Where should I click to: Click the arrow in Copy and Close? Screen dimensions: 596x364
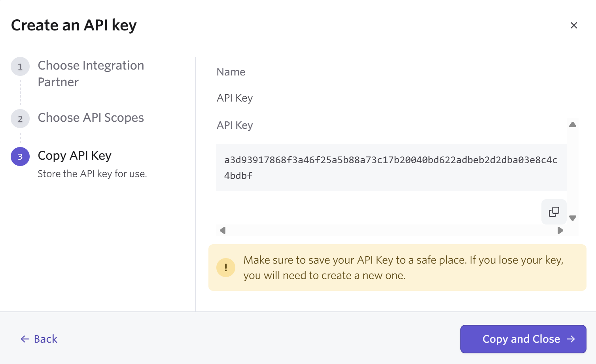click(x=571, y=339)
